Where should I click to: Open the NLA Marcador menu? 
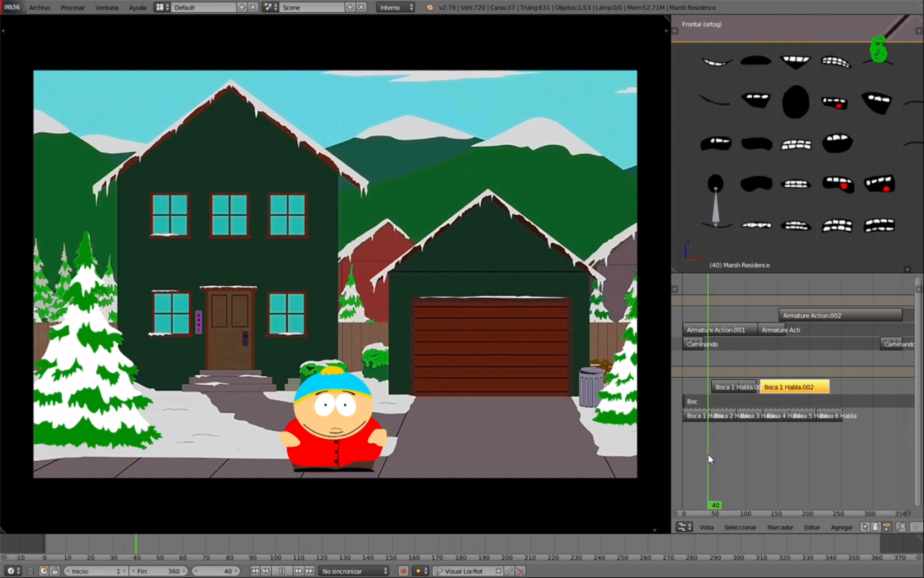click(x=780, y=527)
